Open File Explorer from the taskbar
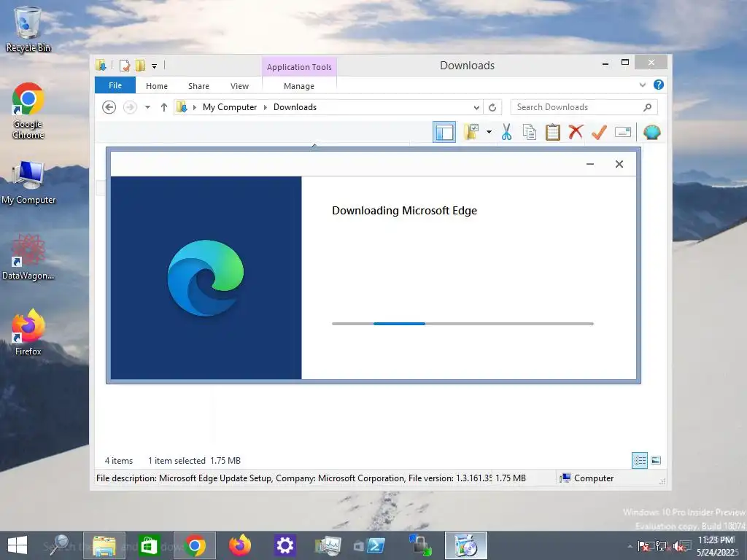 104,545
